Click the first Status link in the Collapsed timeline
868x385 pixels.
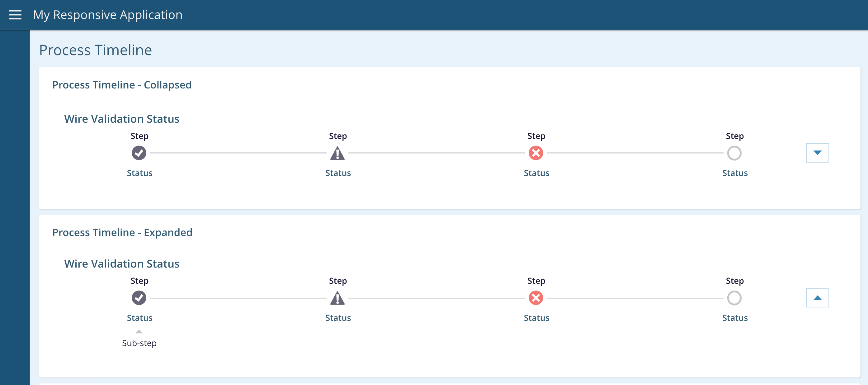click(139, 173)
